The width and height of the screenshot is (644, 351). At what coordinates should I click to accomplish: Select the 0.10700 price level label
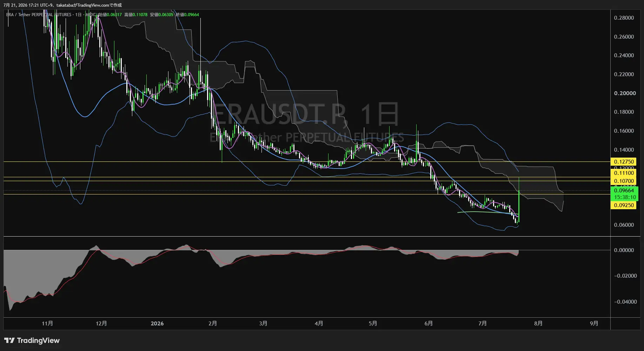[624, 181]
